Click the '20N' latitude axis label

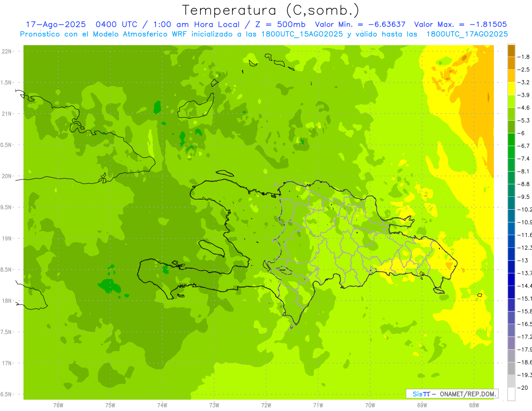point(7,176)
